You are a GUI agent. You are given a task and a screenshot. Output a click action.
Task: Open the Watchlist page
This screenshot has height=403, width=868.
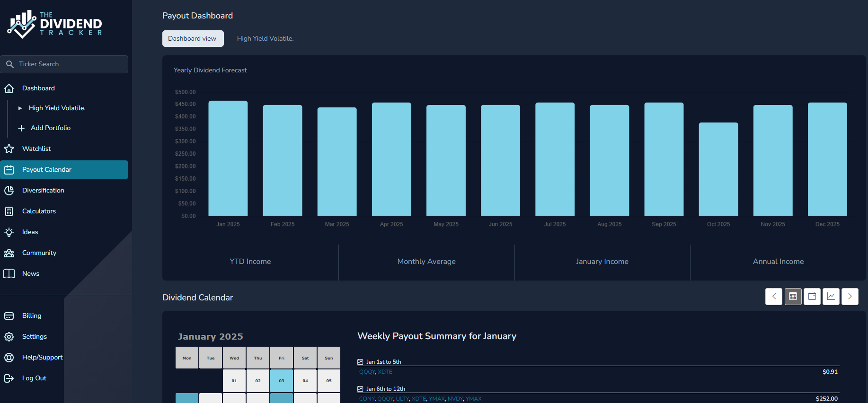pos(36,149)
